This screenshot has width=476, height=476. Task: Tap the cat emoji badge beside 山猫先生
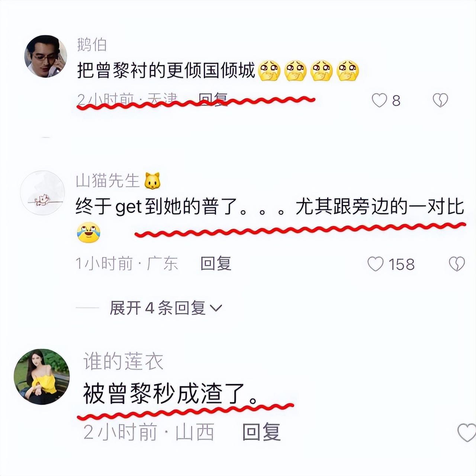pyautogui.click(x=152, y=181)
